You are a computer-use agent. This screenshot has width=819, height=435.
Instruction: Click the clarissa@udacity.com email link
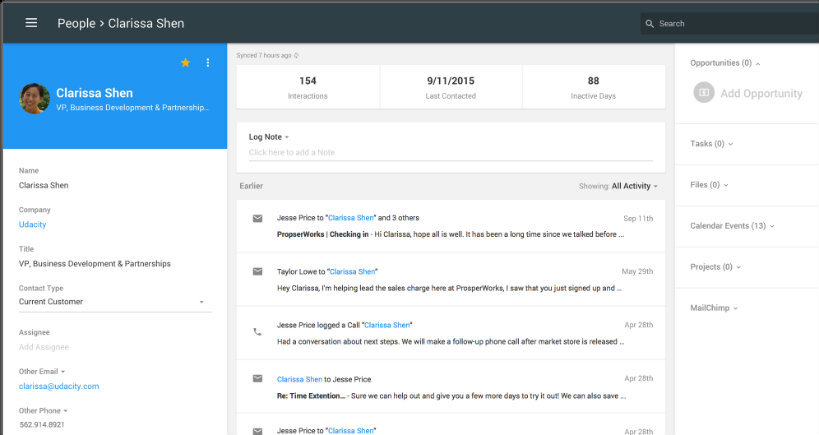tap(59, 386)
